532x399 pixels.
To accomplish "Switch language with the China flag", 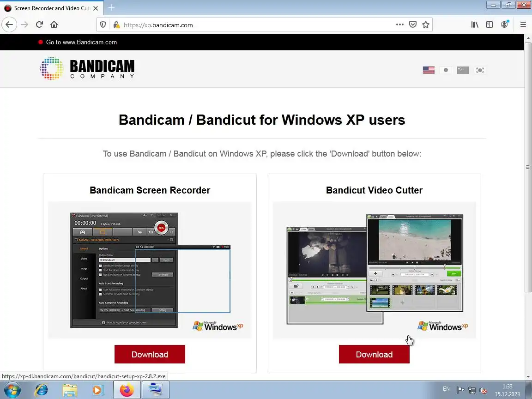I will (463, 70).
